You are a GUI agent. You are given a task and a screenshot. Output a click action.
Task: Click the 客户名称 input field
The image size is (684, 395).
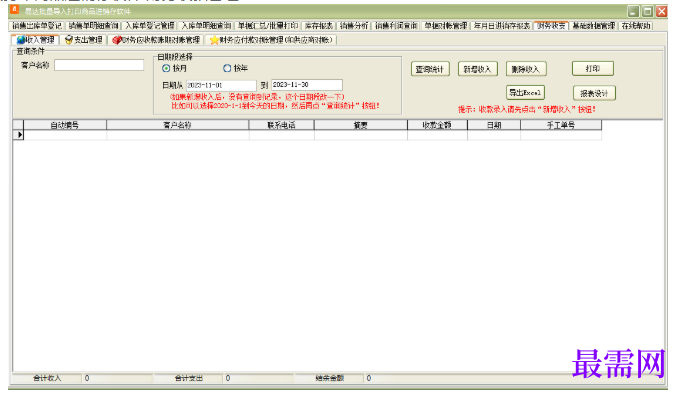tap(99, 65)
